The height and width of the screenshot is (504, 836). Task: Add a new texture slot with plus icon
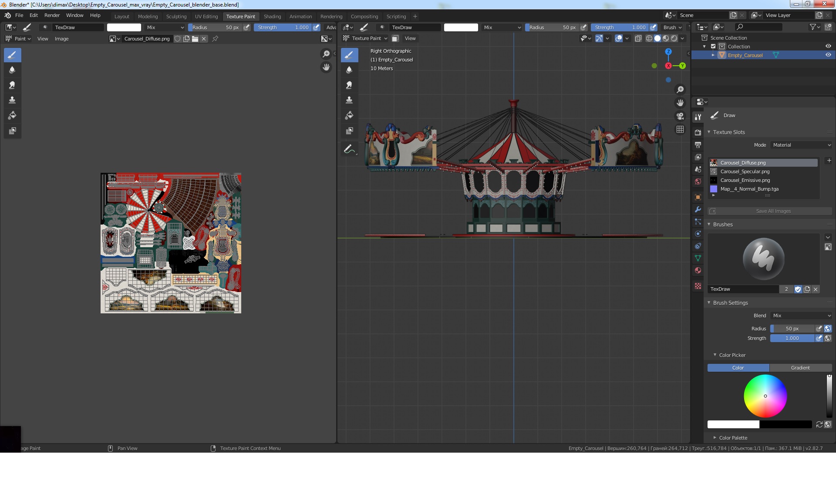829,161
